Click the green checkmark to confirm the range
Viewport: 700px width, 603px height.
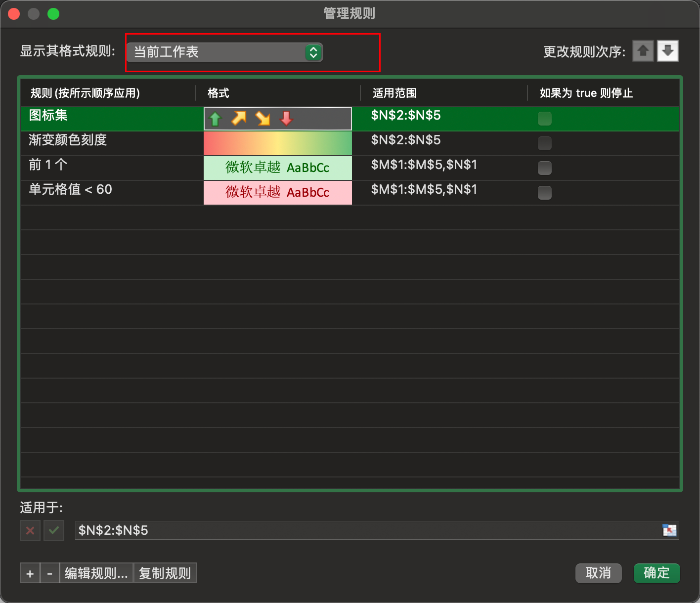(53, 530)
